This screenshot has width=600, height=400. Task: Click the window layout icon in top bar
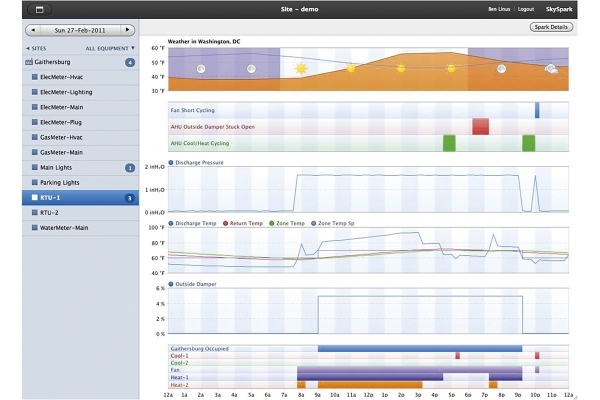(39, 10)
